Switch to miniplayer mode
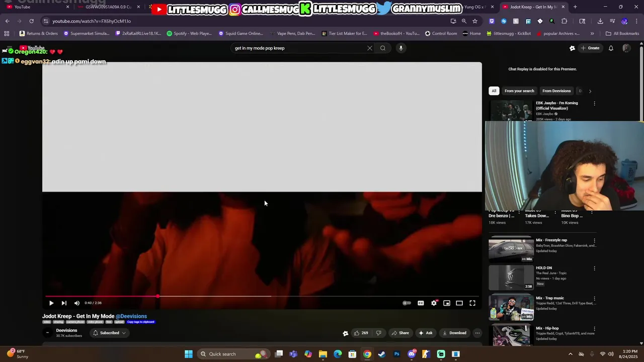 (447, 303)
